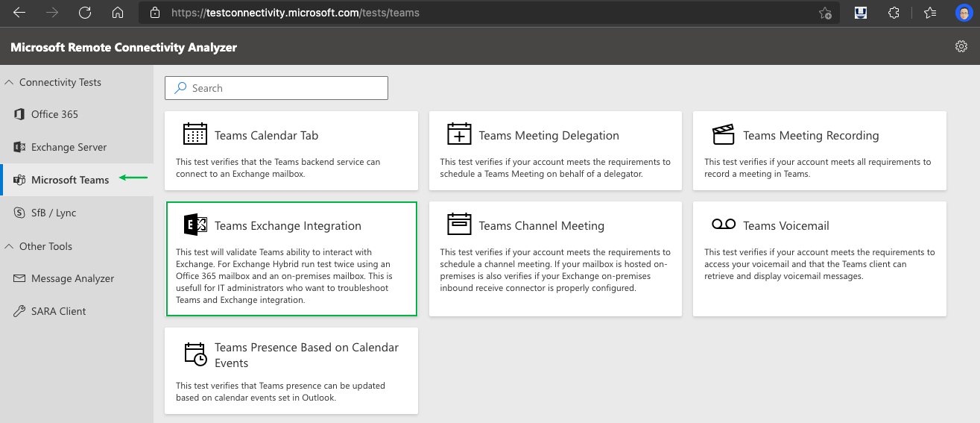The image size is (980, 423).
Task: Click the Teams Meeting Delegation calendar icon
Action: point(459,134)
